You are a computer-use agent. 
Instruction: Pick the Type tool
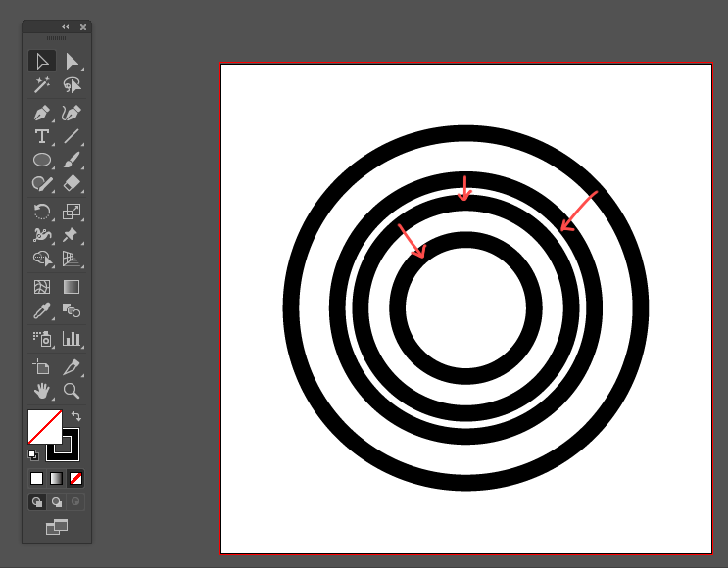tap(42, 136)
